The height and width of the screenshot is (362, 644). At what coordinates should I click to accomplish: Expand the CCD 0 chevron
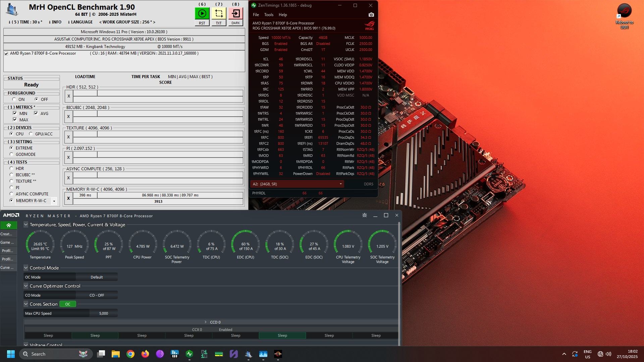[x=206, y=322]
